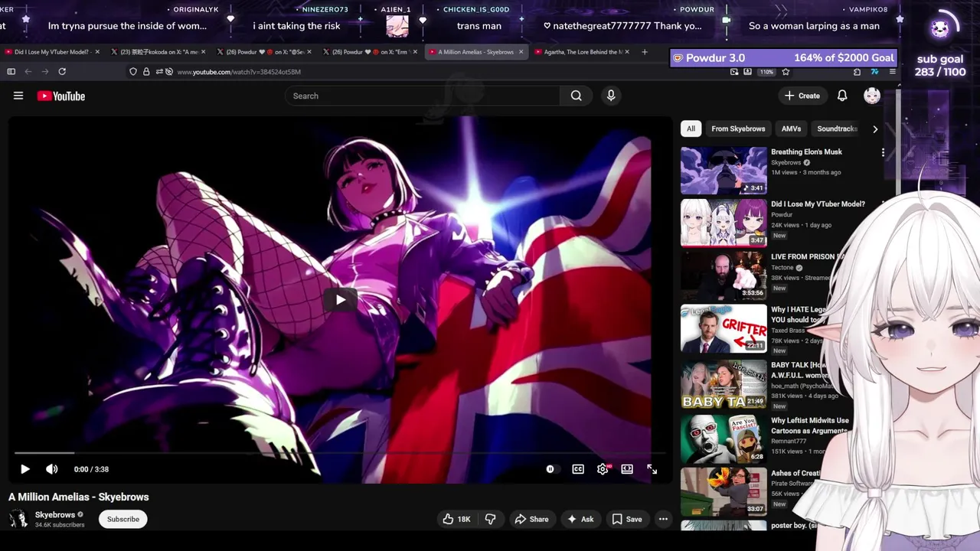Open the GRIFTER video thumbnail
This screenshot has width=980, height=551.
pyautogui.click(x=724, y=328)
